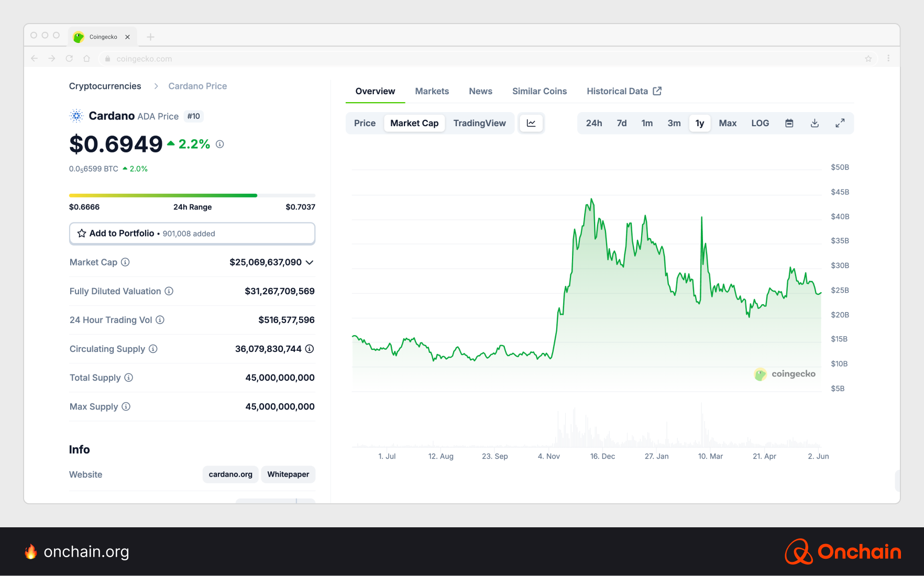Open the Similar Coins tab
The height and width of the screenshot is (576, 924).
click(540, 91)
